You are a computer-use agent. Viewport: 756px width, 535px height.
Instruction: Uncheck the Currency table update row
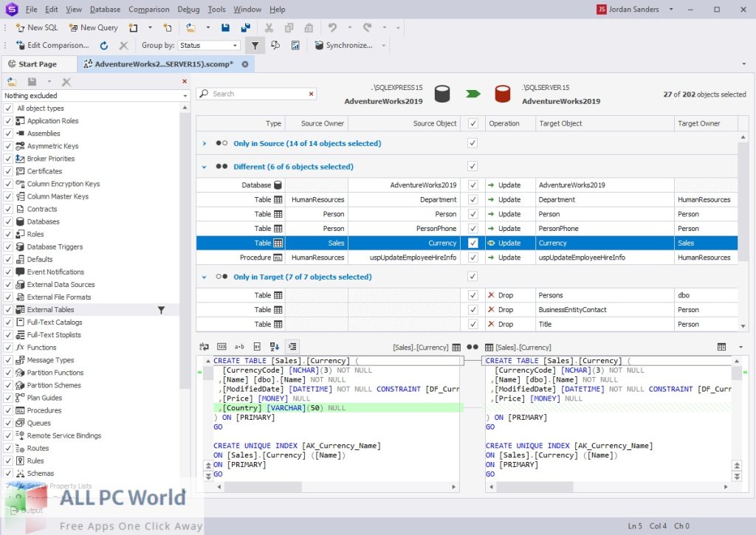click(473, 243)
